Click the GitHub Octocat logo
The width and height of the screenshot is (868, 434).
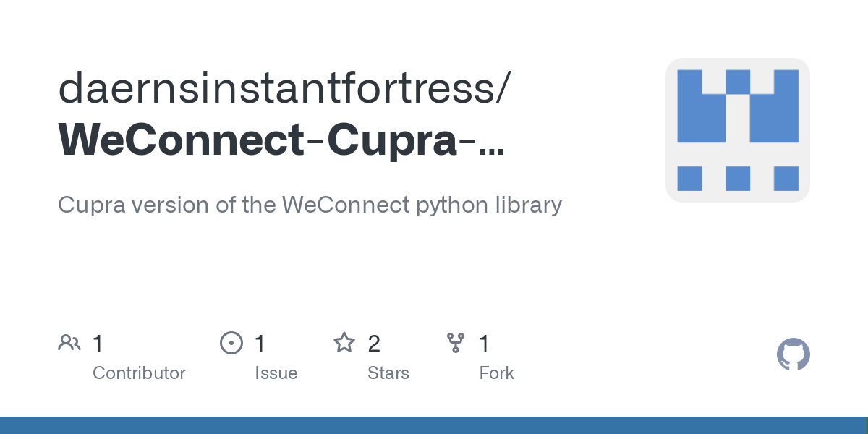coord(793,355)
